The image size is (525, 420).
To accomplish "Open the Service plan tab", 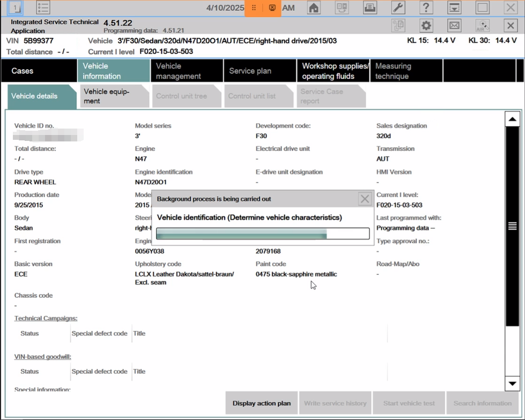I will (250, 71).
